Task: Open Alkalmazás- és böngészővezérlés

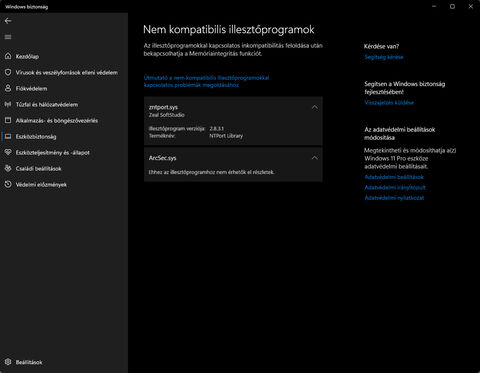Action: [64, 120]
